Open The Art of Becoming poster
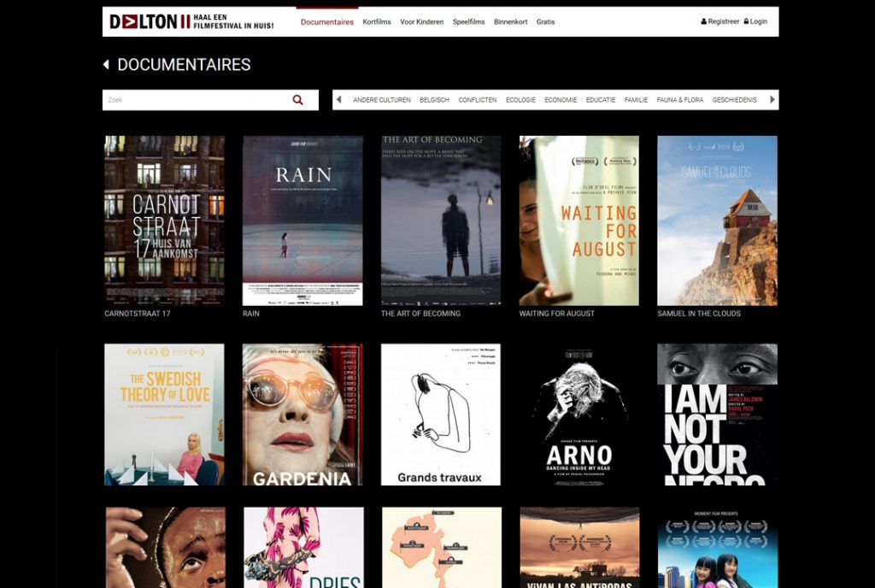The image size is (875, 588). click(441, 220)
